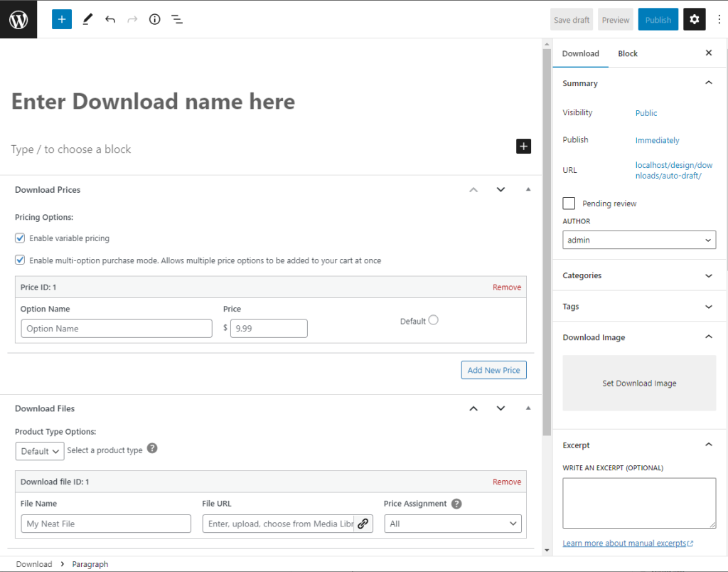Select the Tools pencil icon
The width and height of the screenshot is (728, 572).
[87, 19]
